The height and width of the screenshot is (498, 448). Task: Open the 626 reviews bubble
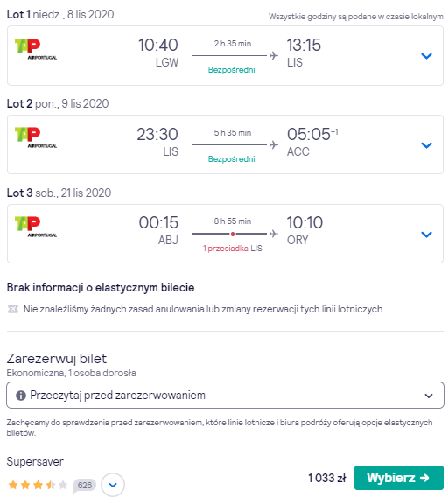[x=85, y=485]
